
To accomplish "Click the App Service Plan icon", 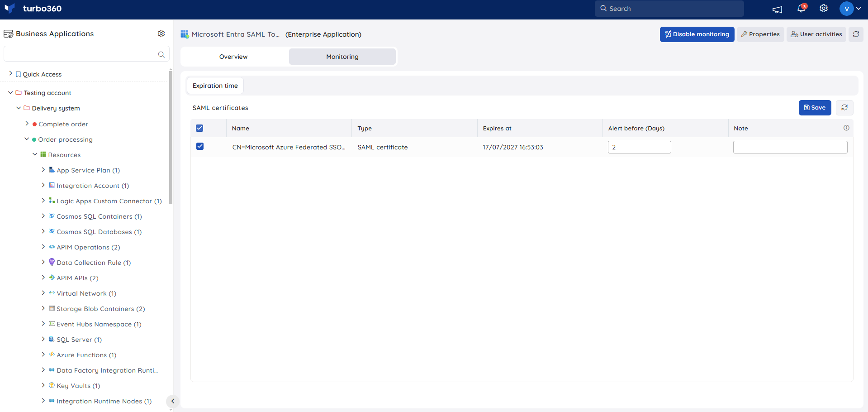I will [x=52, y=170].
